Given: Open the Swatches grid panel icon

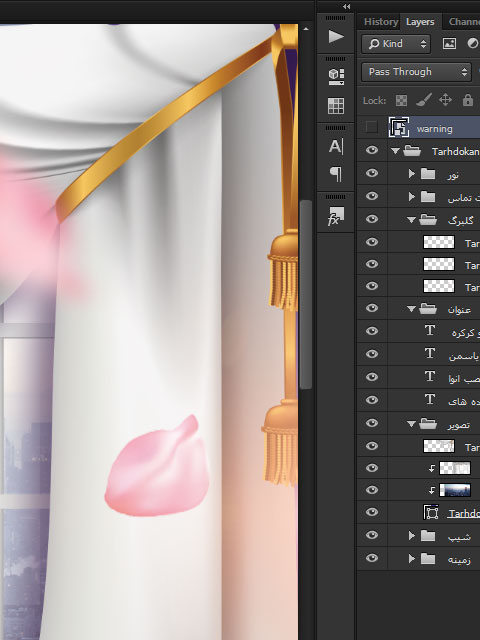Looking at the screenshot, I should 336,106.
